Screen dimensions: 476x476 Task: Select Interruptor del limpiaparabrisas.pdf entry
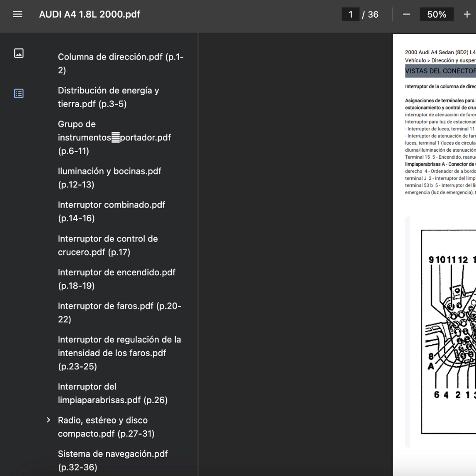tap(112, 393)
